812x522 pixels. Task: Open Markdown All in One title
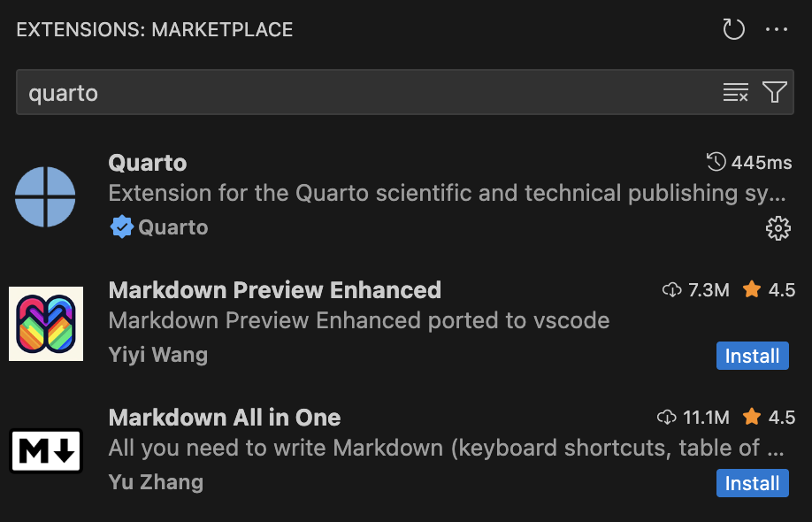(x=225, y=418)
